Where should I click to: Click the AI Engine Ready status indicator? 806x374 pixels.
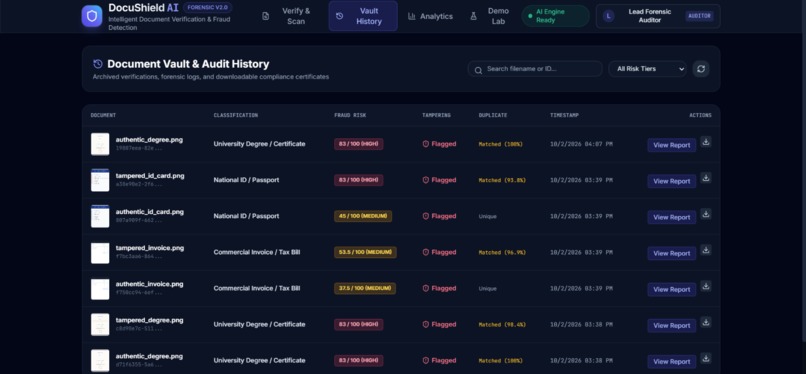point(555,16)
